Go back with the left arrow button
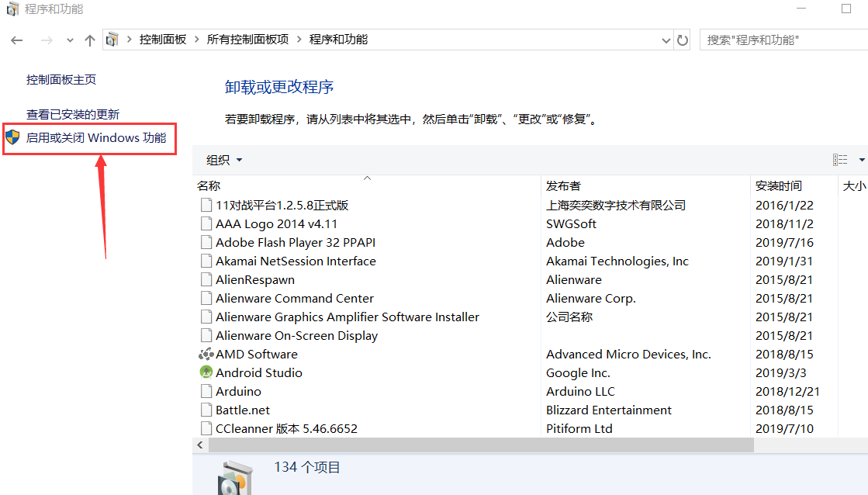Viewport: 868px width, 495px height. point(16,40)
